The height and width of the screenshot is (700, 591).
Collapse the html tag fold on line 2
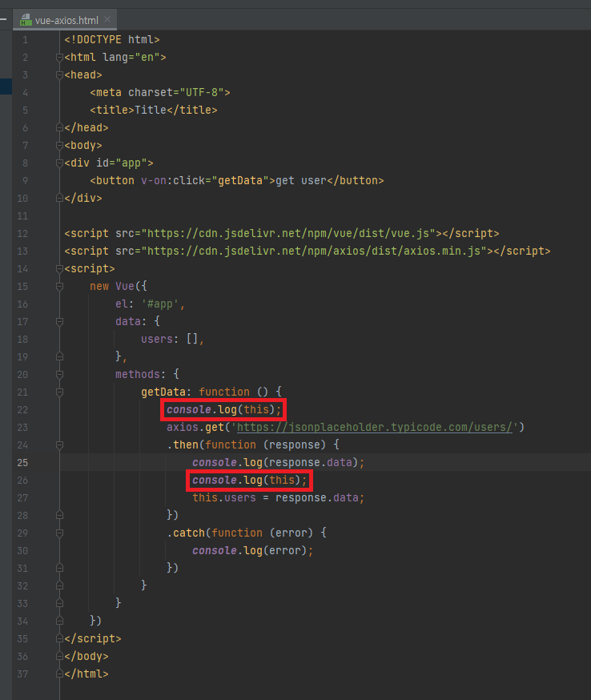pyautogui.click(x=59, y=58)
